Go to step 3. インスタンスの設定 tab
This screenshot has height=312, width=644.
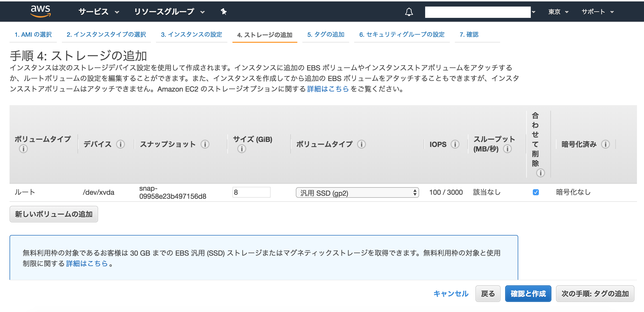click(x=191, y=34)
